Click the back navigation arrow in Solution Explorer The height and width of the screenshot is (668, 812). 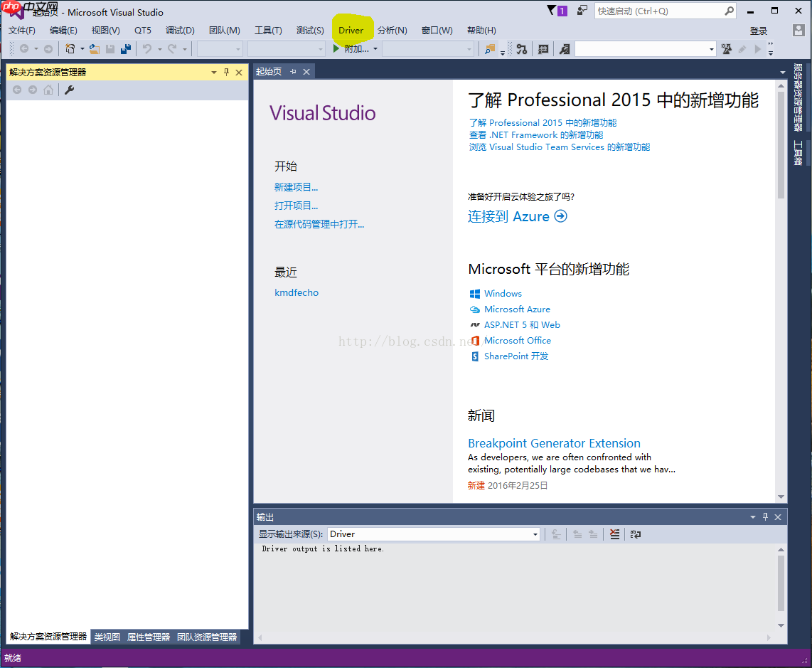17,89
